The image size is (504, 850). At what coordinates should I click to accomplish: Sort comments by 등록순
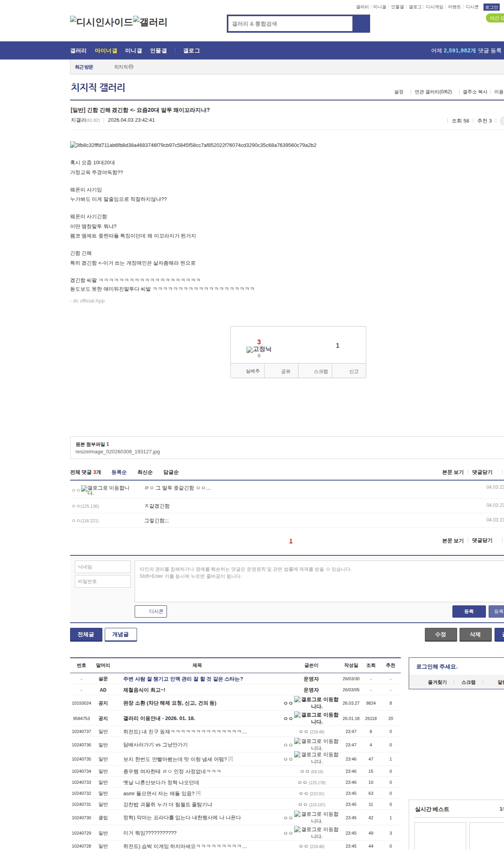[119, 472]
